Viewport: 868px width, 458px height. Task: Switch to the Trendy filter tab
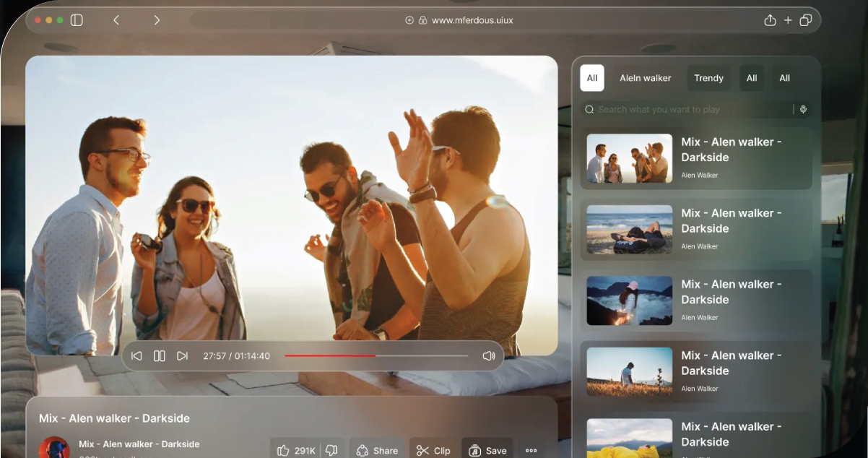pos(708,78)
